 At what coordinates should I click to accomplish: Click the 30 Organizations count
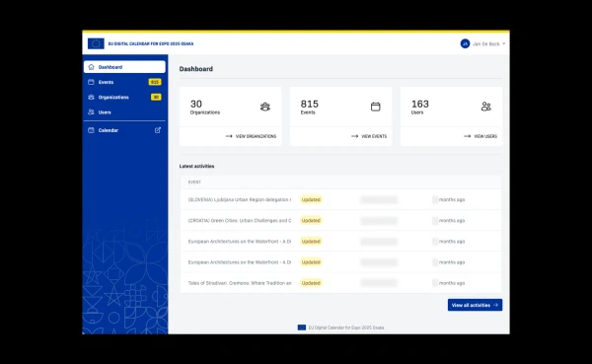click(x=196, y=104)
